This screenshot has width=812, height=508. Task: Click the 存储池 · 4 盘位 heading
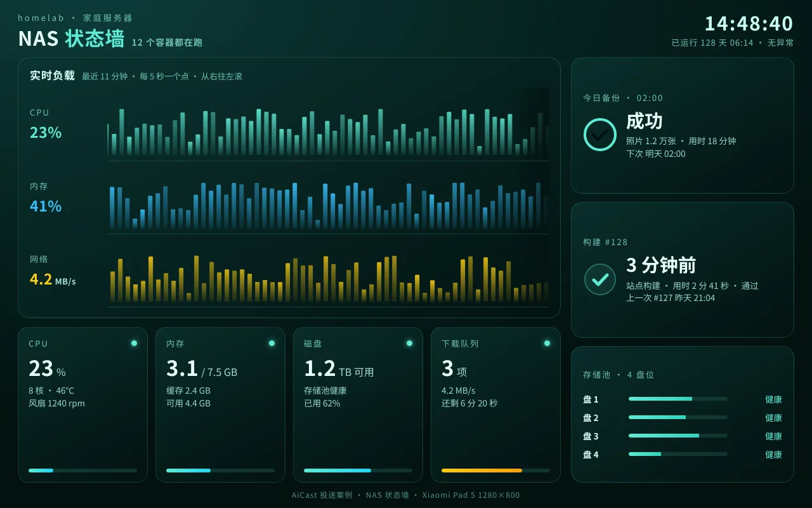point(619,375)
